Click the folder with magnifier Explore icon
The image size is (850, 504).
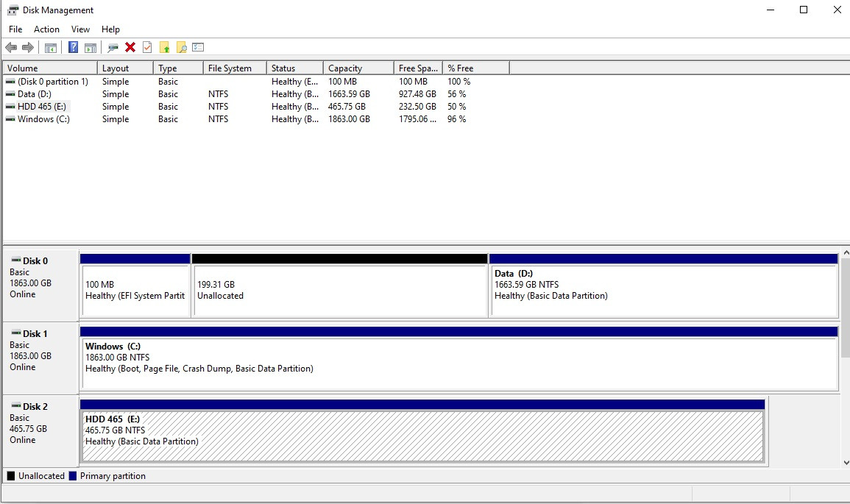coord(182,48)
